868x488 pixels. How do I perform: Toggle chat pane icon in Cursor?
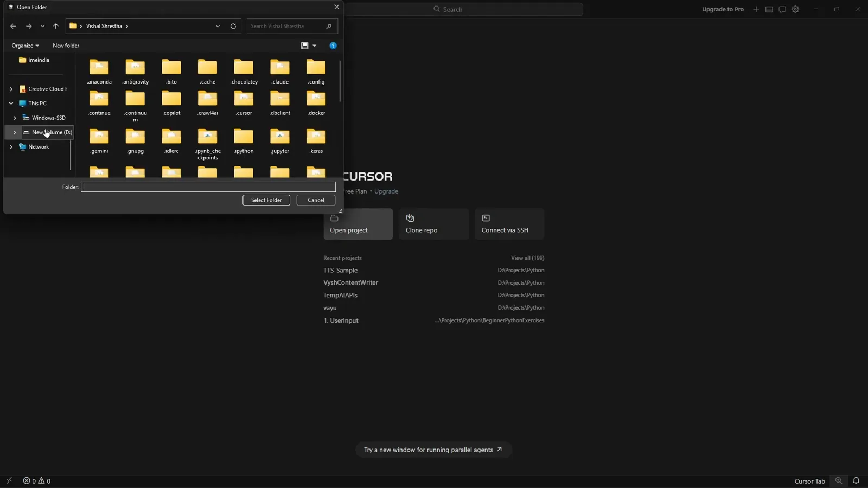[x=782, y=9]
